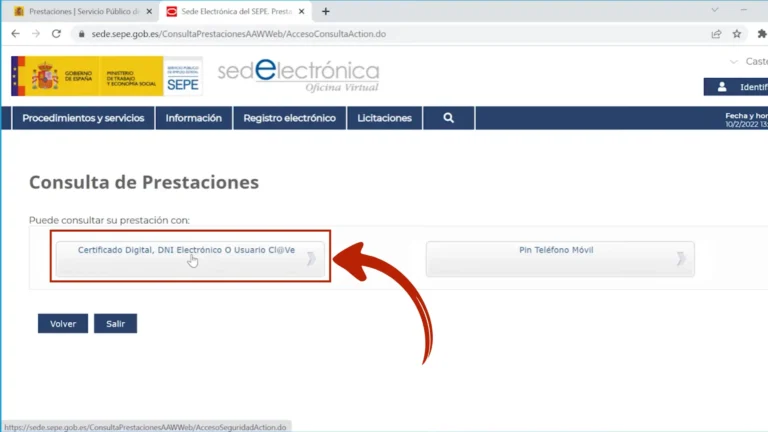
Task: Go back with the browser back arrow
Action: click(x=16, y=34)
